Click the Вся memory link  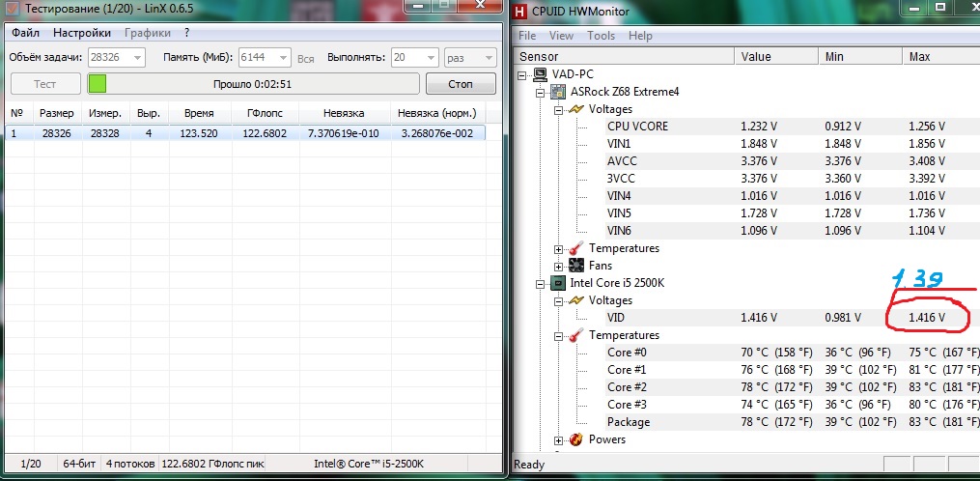click(306, 59)
